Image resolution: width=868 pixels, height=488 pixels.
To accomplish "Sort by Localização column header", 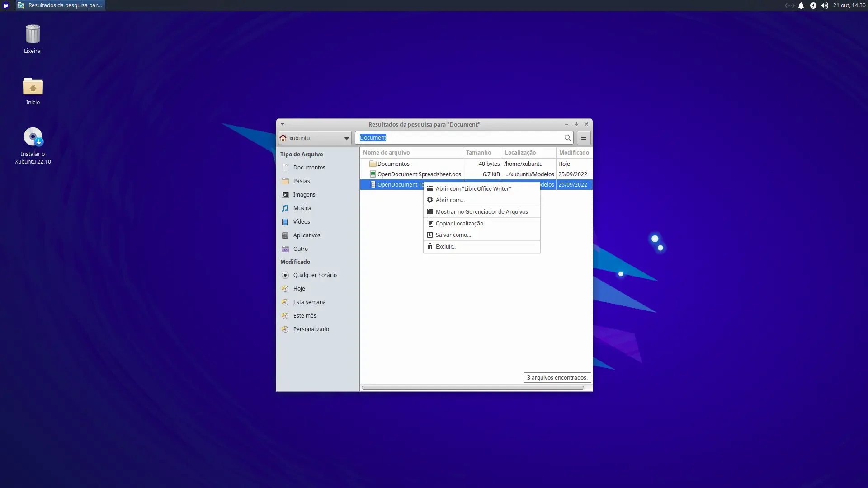I will click(529, 153).
